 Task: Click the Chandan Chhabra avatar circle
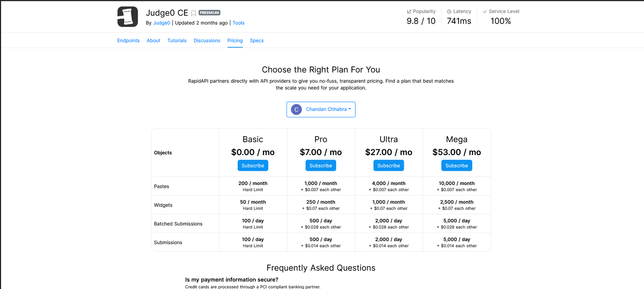point(296,110)
